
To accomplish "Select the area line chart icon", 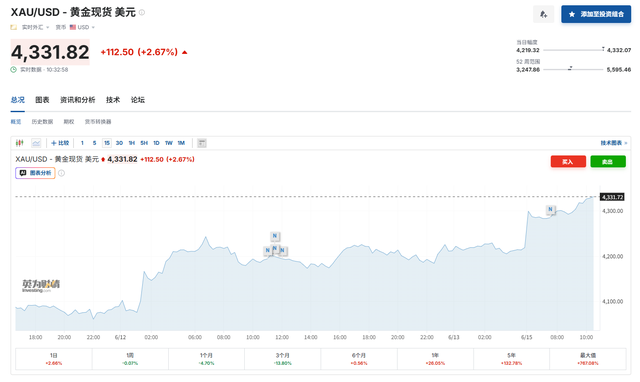I will pyautogui.click(x=36, y=143).
